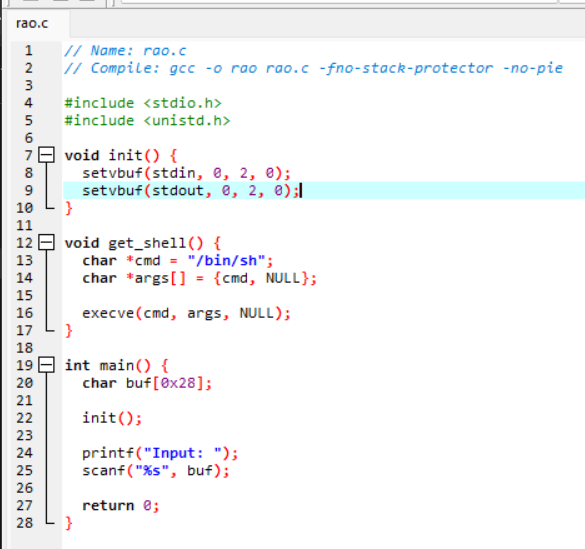
Task: Click 'int main()' function declaration
Action: coord(108,365)
